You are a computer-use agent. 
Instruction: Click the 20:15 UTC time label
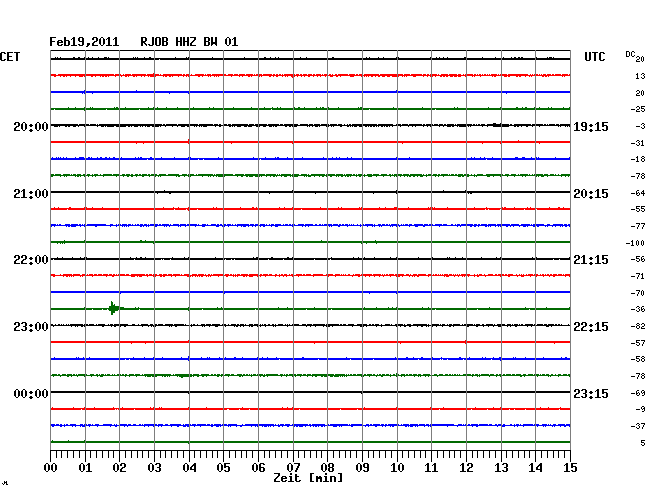591,194
